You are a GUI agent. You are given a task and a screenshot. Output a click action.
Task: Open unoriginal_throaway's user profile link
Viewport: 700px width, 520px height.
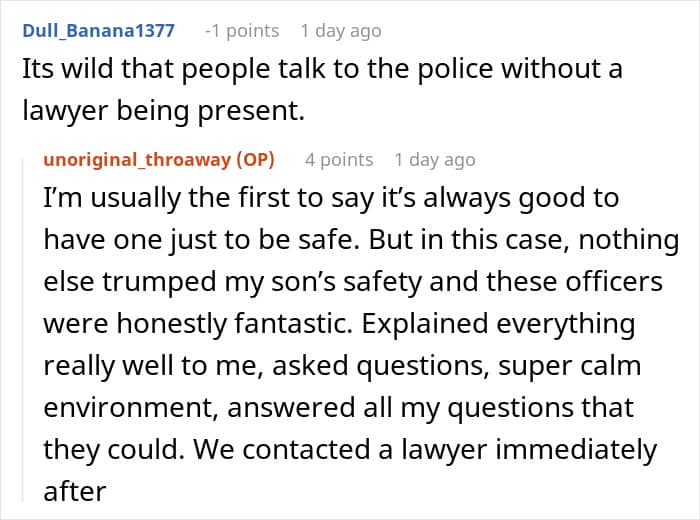click(x=136, y=160)
